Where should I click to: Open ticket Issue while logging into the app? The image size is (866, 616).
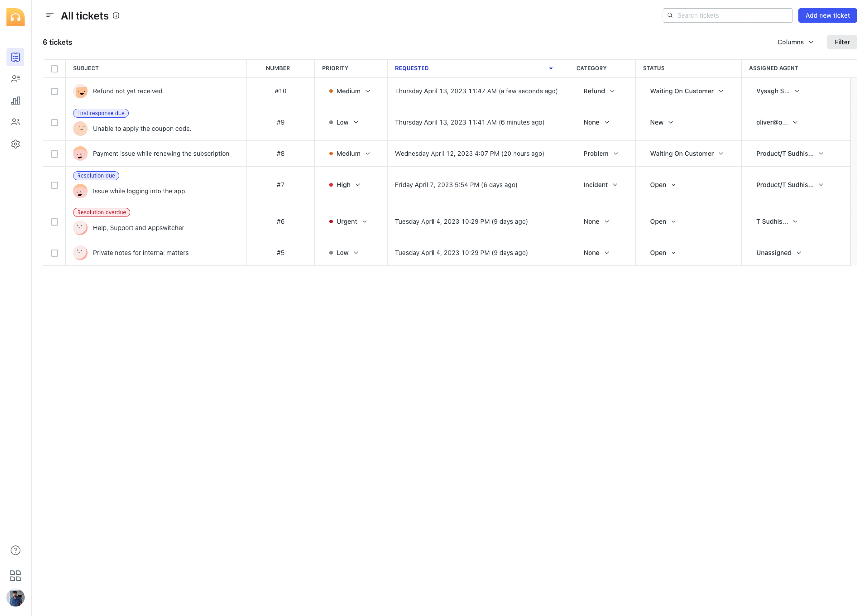click(x=140, y=191)
